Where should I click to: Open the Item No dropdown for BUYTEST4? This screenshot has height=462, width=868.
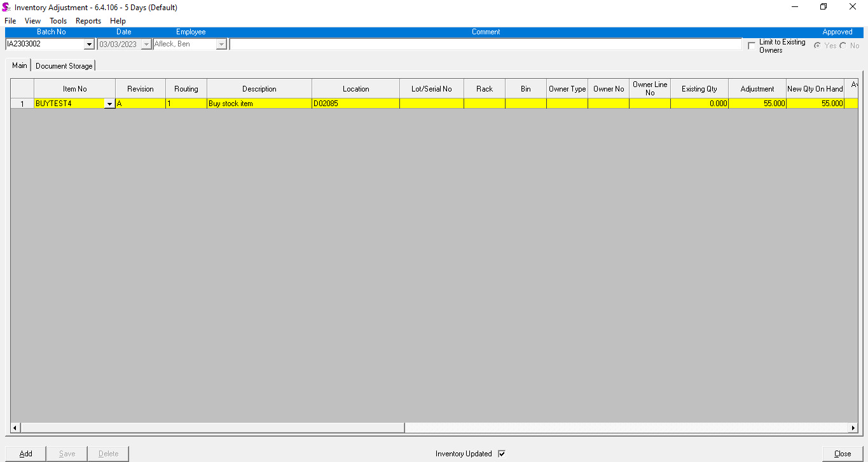(x=109, y=104)
